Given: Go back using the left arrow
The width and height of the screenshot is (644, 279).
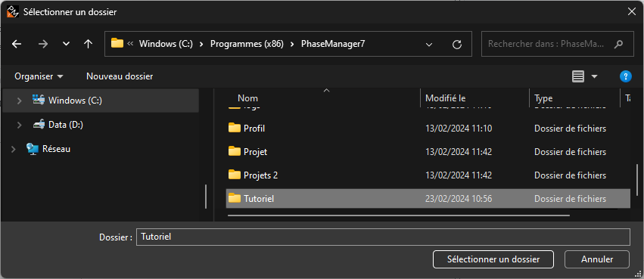Looking at the screenshot, I should click(17, 44).
